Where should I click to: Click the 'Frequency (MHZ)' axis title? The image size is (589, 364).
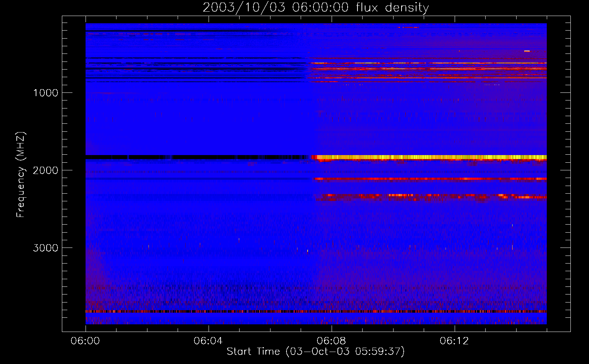tap(21, 174)
